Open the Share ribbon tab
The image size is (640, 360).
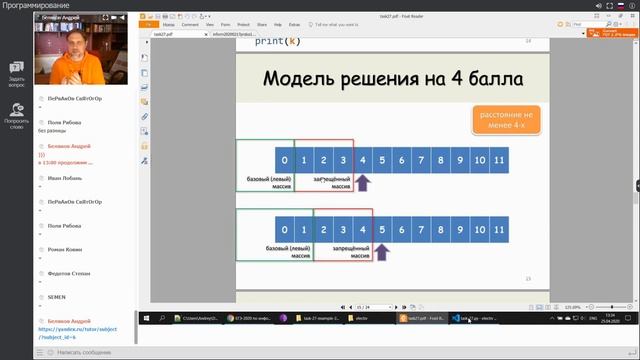coord(262,24)
